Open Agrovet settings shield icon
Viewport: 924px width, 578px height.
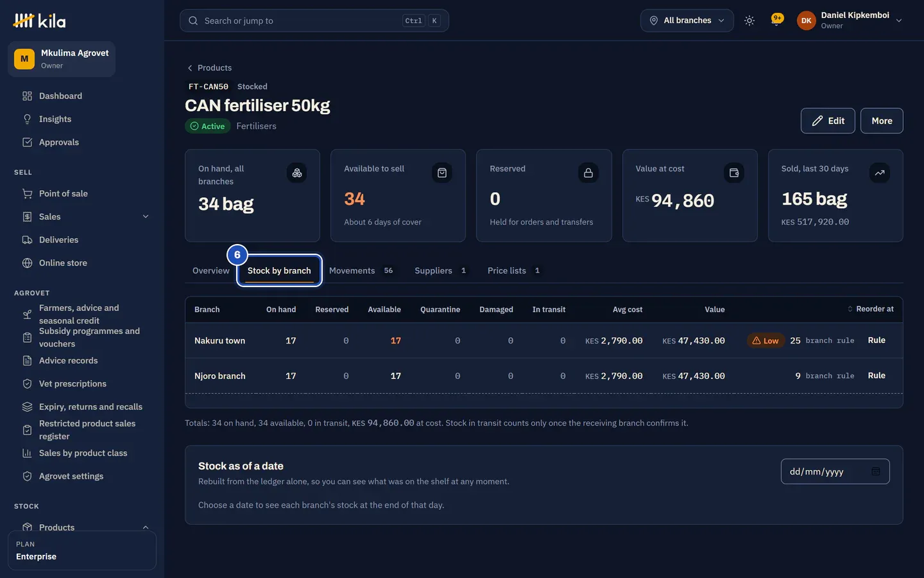pos(27,477)
